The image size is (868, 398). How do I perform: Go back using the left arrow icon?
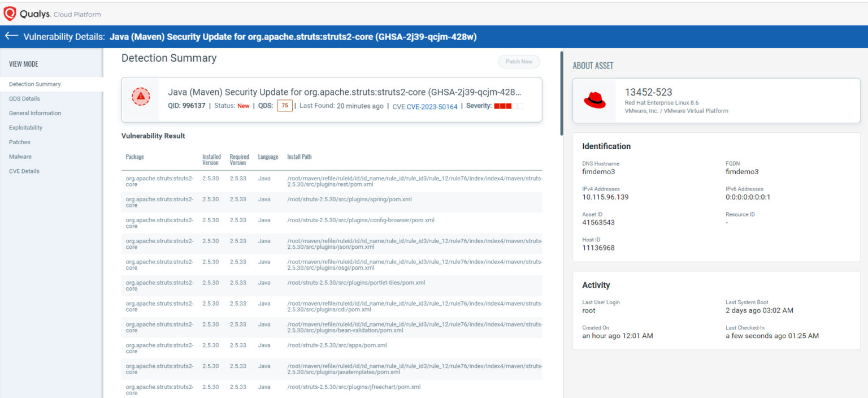pyautogui.click(x=11, y=36)
